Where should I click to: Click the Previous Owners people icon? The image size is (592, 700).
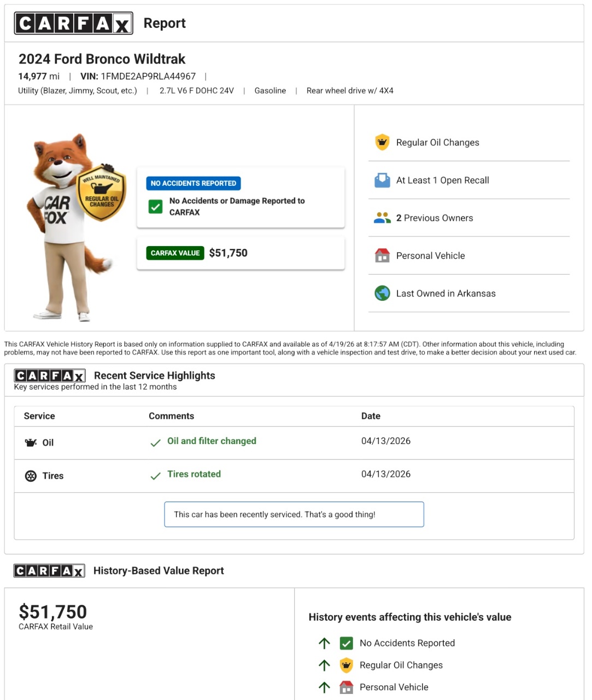[x=382, y=218]
